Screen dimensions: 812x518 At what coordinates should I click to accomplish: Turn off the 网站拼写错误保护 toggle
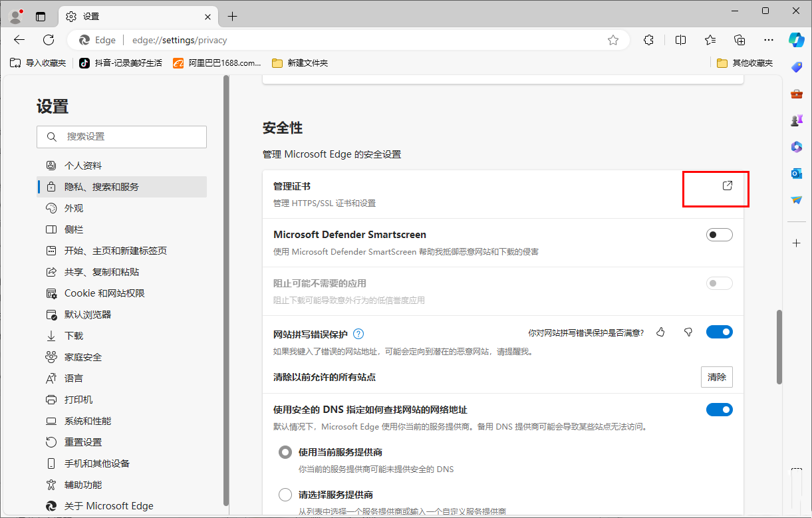(x=719, y=332)
